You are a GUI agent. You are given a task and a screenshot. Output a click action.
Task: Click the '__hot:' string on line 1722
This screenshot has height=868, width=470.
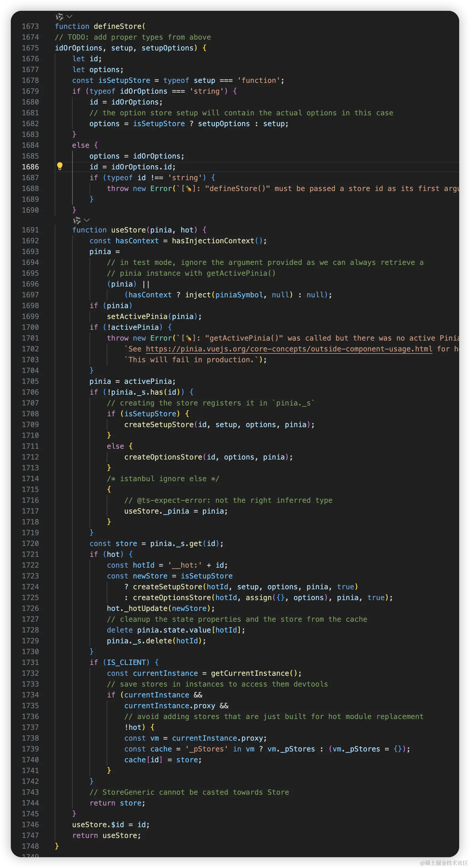(185, 565)
